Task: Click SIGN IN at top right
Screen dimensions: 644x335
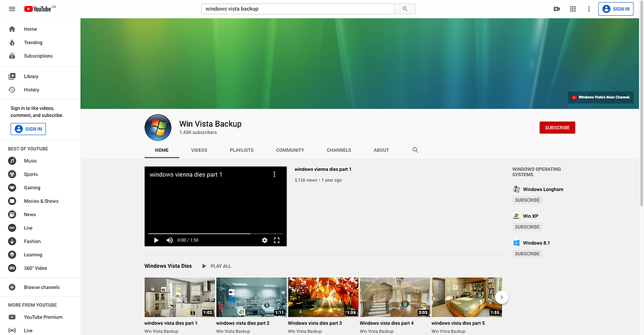Action: (x=616, y=9)
